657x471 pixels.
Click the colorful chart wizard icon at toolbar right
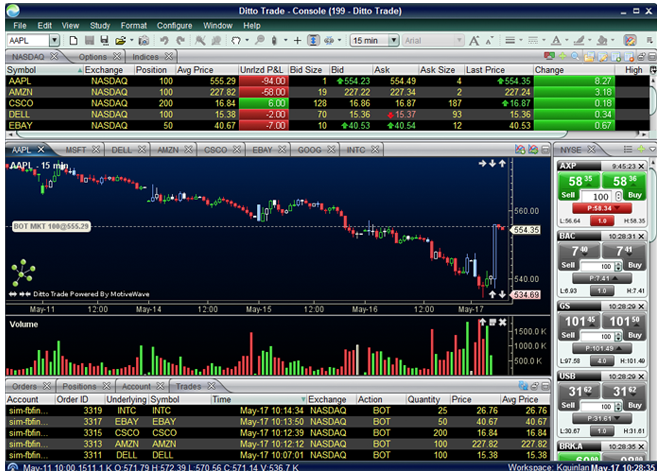pyautogui.click(x=630, y=40)
